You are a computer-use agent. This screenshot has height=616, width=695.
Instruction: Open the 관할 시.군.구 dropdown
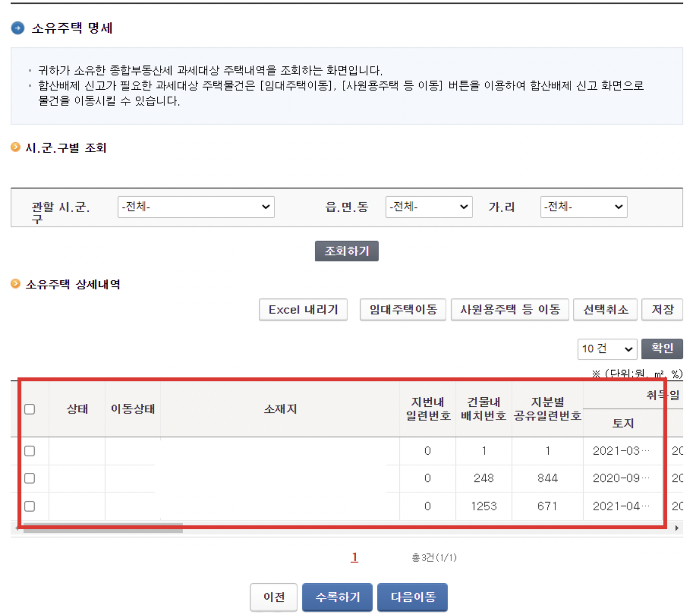pyautogui.click(x=197, y=207)
